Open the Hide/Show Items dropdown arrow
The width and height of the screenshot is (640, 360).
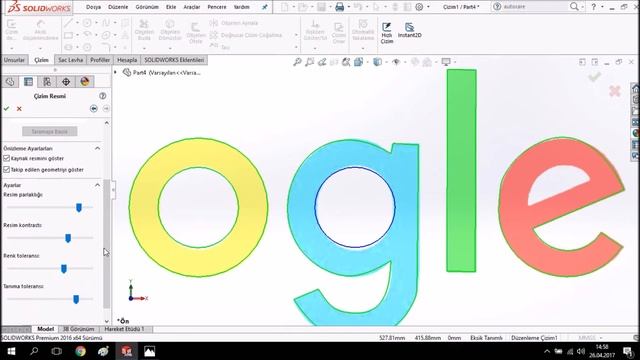pyautogui.click(x=404, y=62)
